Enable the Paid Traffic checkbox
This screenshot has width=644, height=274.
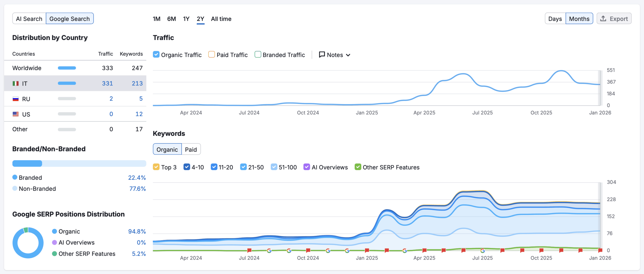(212, 55)
